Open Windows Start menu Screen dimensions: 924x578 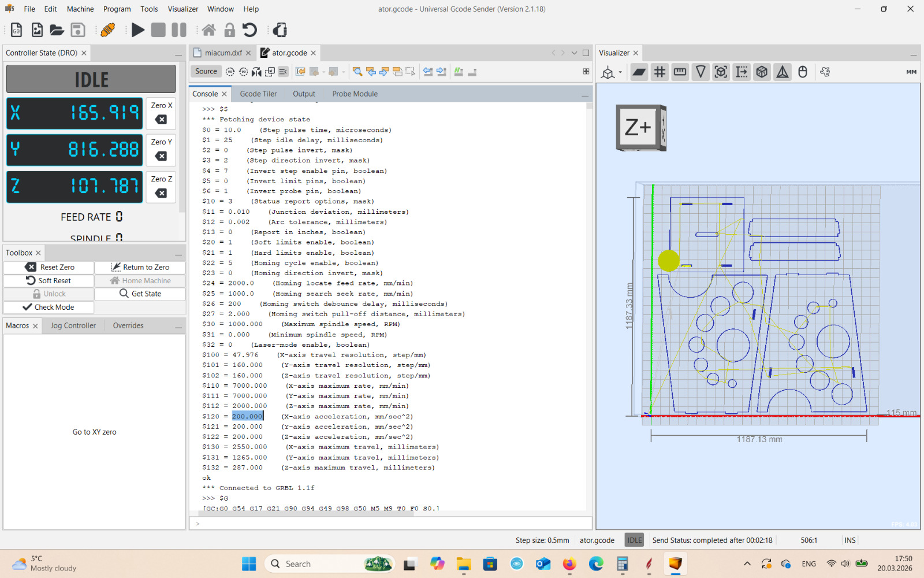pyautogui.click(x=249, y=564)
